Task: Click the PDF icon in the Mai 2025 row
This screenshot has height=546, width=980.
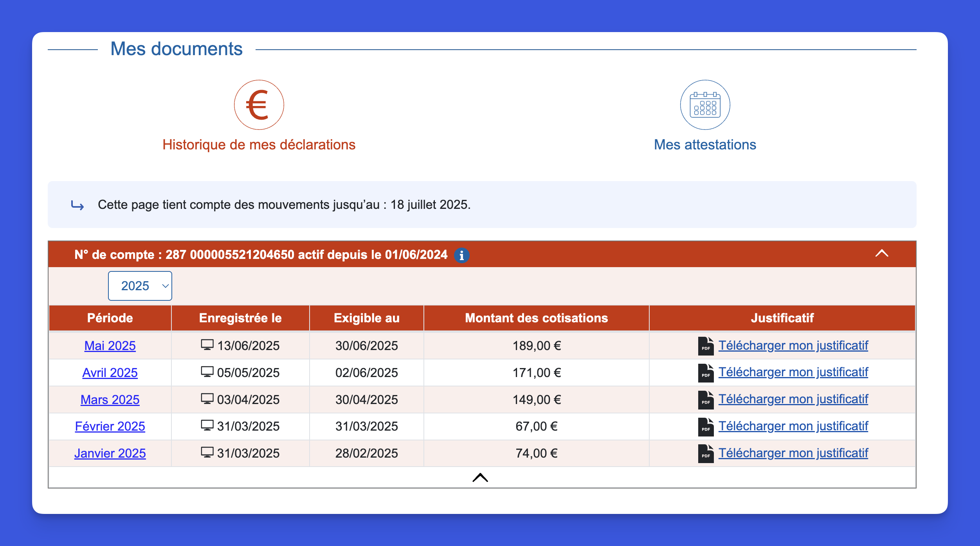Action: click(x=706, y=346)
